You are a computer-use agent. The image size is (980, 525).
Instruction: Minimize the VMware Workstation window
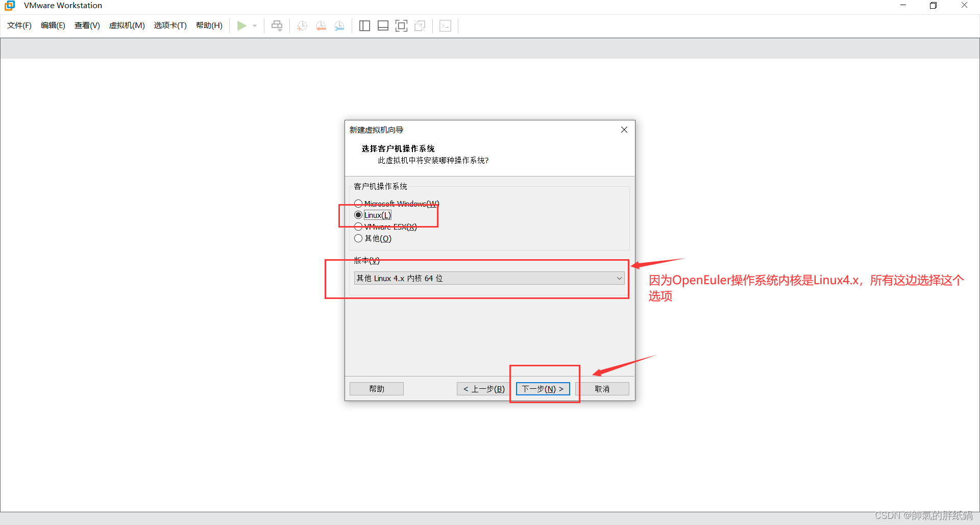[903, 6]
